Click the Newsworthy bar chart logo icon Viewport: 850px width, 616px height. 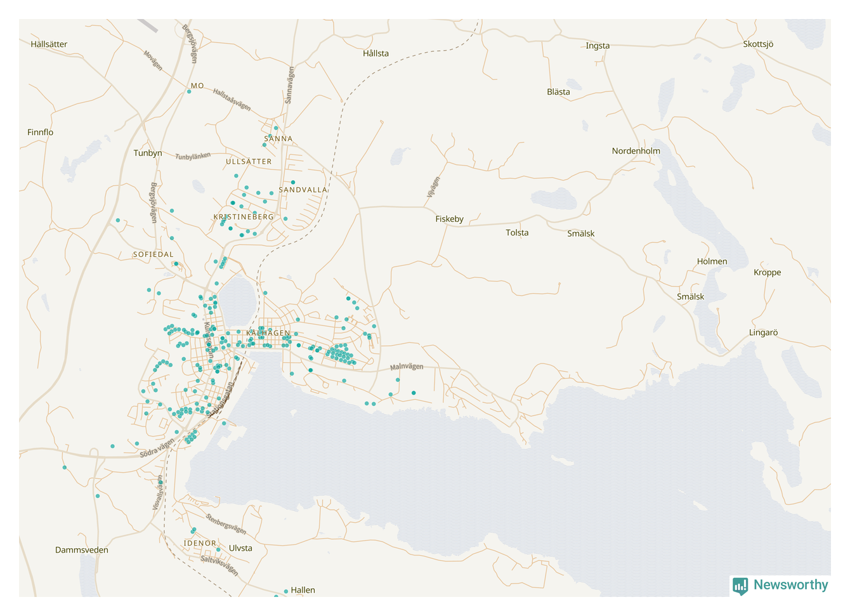(x=740, y=586)
